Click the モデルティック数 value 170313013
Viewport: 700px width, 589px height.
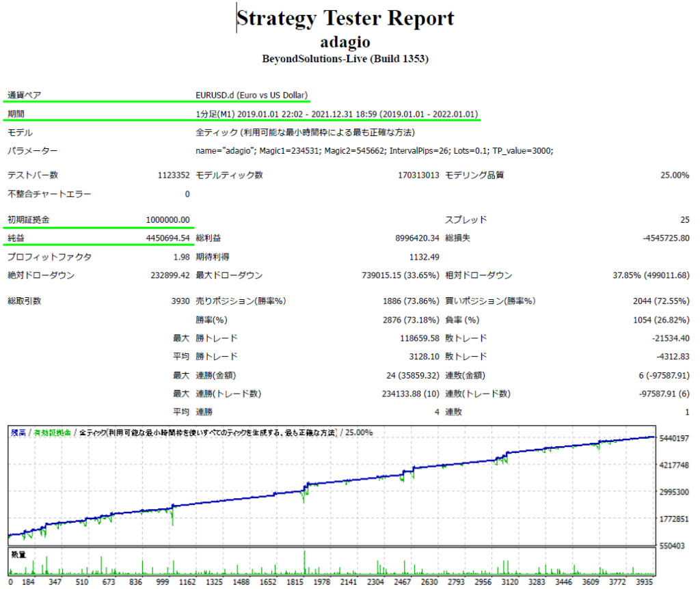(x=419, y=175)
